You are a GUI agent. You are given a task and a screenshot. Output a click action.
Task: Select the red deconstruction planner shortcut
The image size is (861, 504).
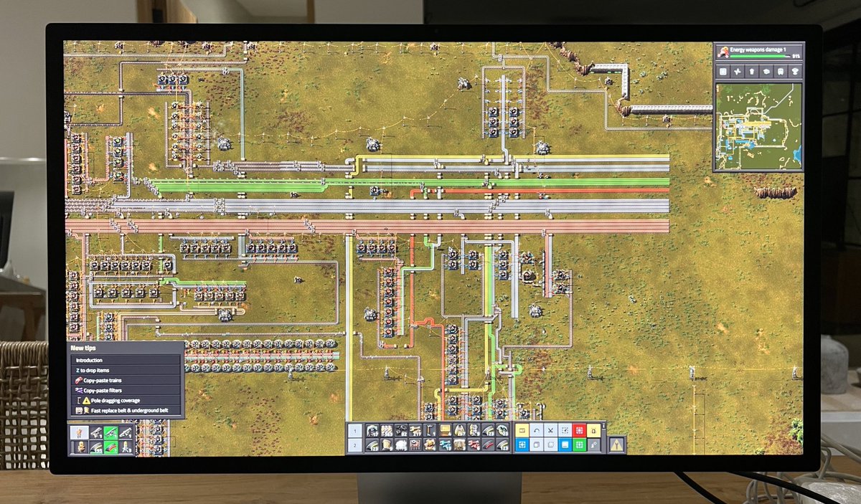pos(579,430)
